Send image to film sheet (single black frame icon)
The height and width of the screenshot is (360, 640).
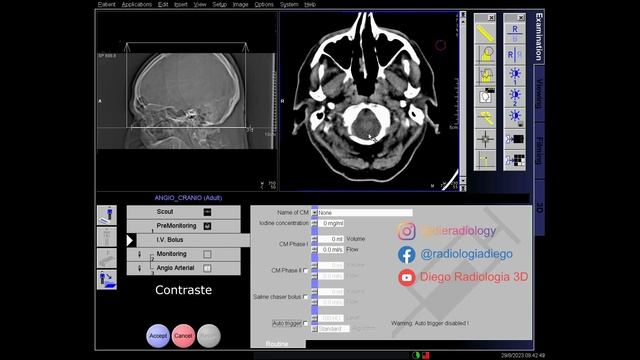(x=515, y=139)
